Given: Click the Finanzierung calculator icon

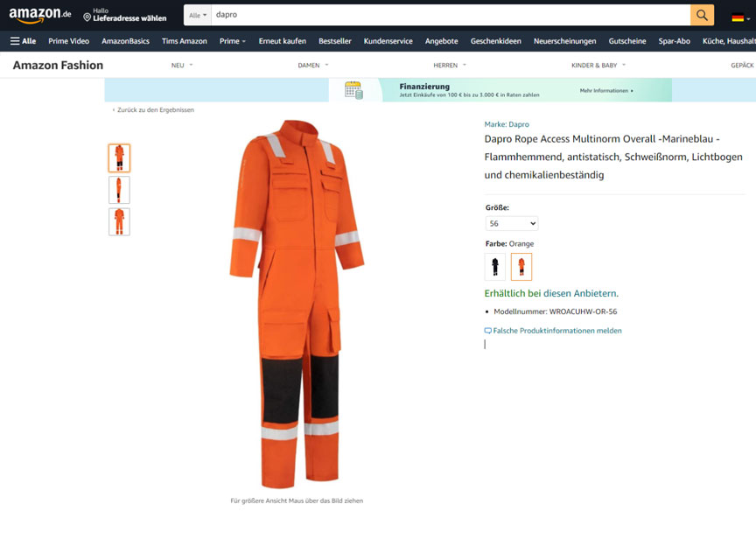Looking at the screenshot, I should tap(353, 88).
